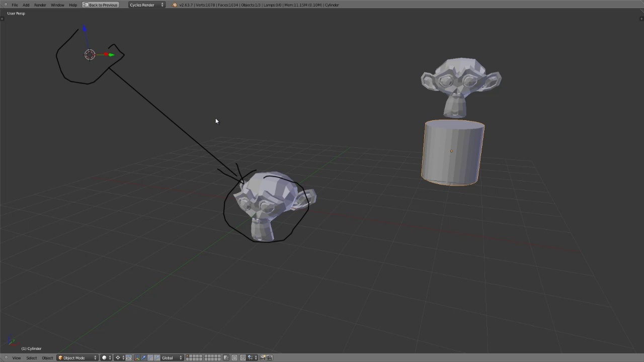This screenshot has height=362, width=644.
Task: Click the OpenGL render image camera icon
Action: coord(262,357)
